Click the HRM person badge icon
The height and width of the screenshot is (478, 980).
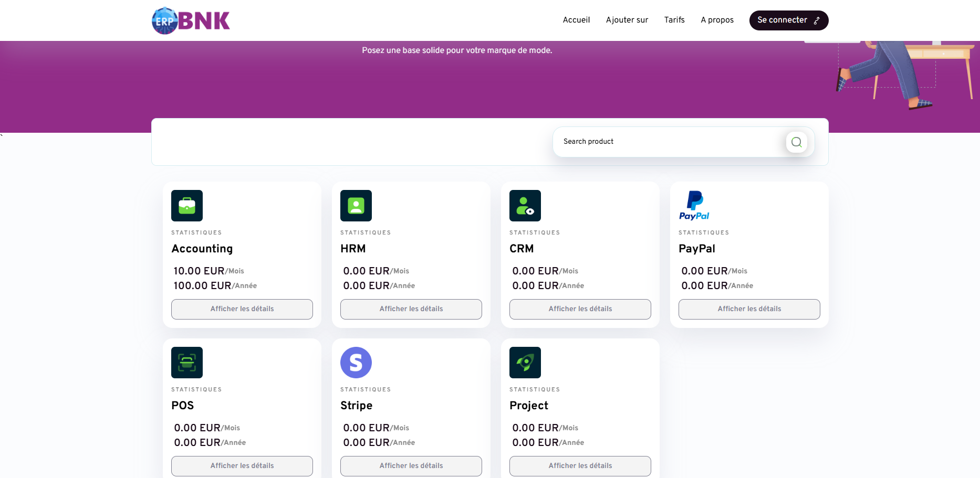pyautogui.click(x=356, y=206)
